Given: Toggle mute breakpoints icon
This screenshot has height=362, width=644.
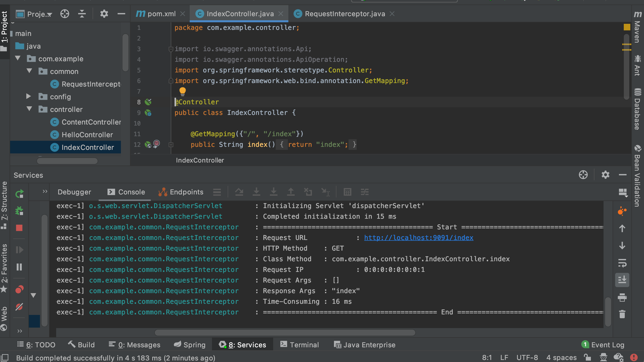Looking at the screenshot, I should 19,307.
